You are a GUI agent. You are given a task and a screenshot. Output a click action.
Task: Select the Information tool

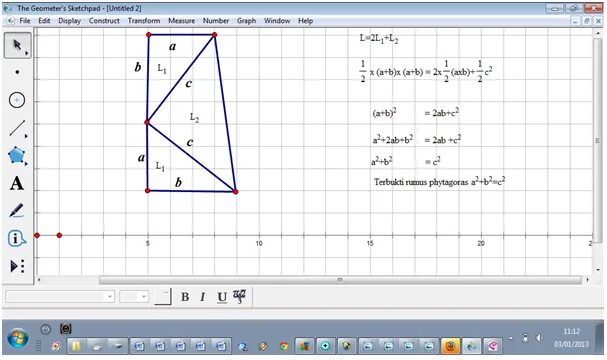(x=17, y=238)
